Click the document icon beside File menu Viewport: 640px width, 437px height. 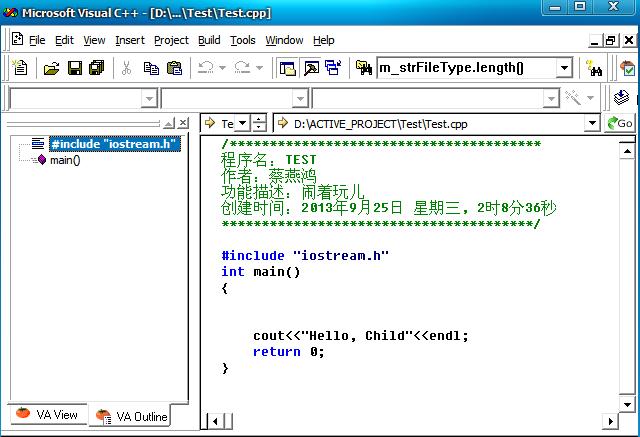point(17,39)
